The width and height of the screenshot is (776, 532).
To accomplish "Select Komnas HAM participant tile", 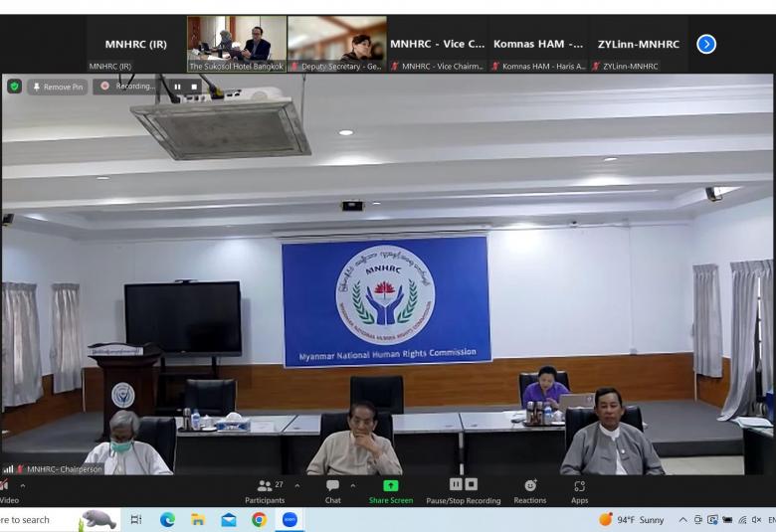I will click(x=538, y=44).
